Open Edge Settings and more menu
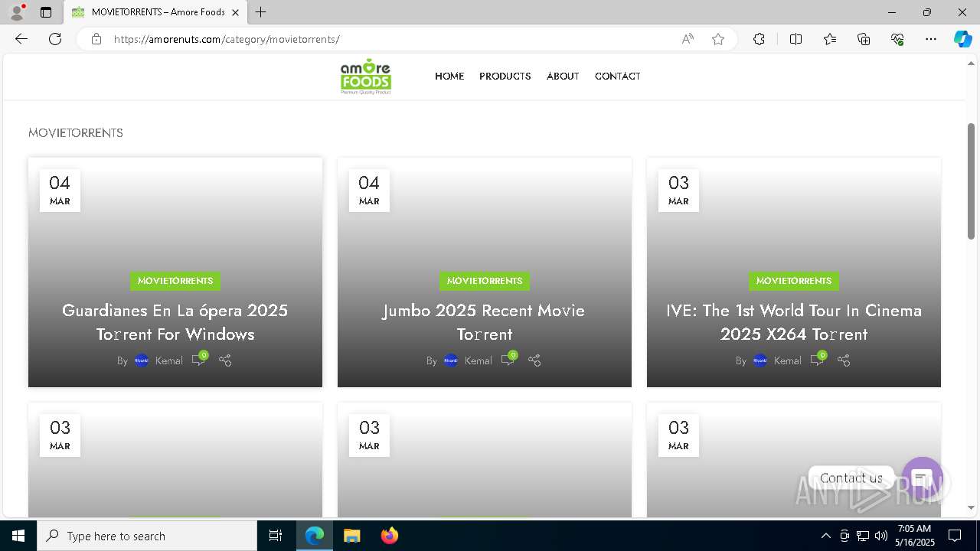This screenshot has height=551, width=980. pyautogui.click(x=931, y=39)
